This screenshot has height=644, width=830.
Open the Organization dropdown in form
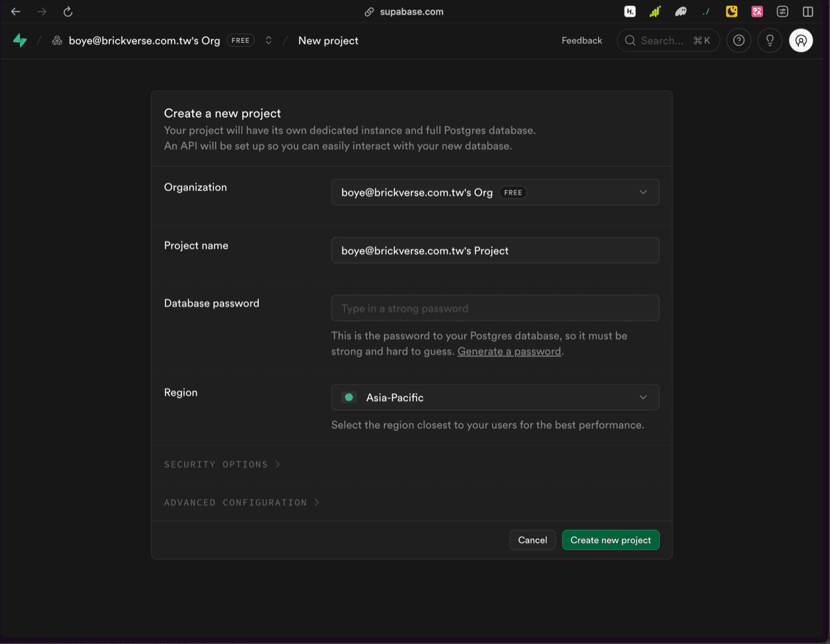[495, 192]
